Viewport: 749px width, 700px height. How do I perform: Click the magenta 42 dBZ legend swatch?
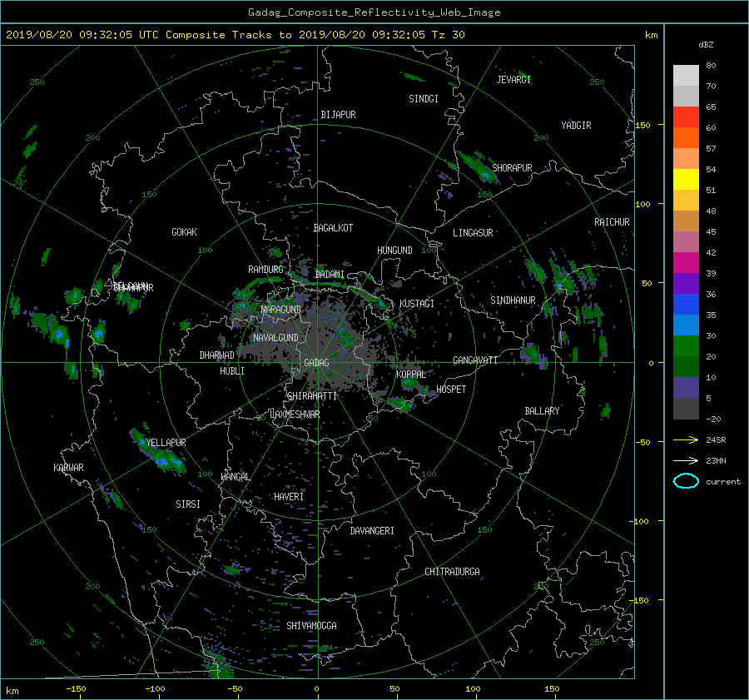click(686, 262)
